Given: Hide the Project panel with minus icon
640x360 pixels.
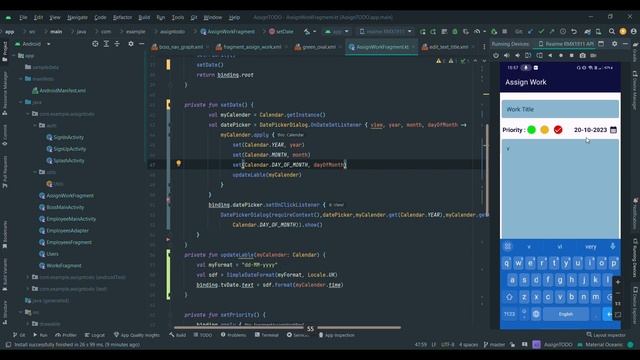Looking at the screenshot, I should pyautogui.click(x=142, y=44).
